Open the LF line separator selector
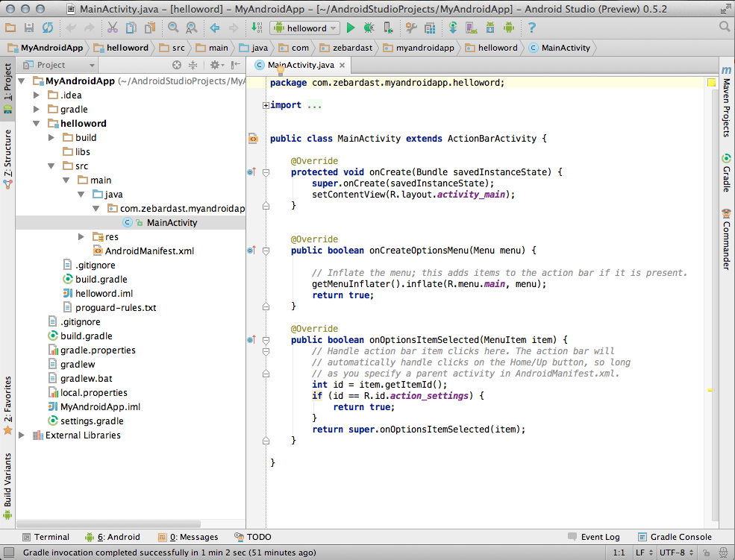The height and width of the screenshot is (560, 735). tap(644, 553)
